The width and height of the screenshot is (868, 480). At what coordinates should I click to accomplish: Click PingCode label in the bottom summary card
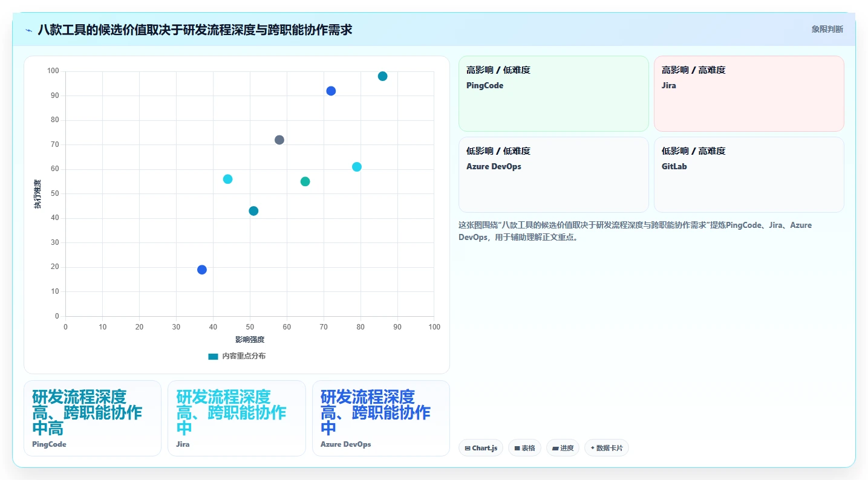tap(49, 444)
